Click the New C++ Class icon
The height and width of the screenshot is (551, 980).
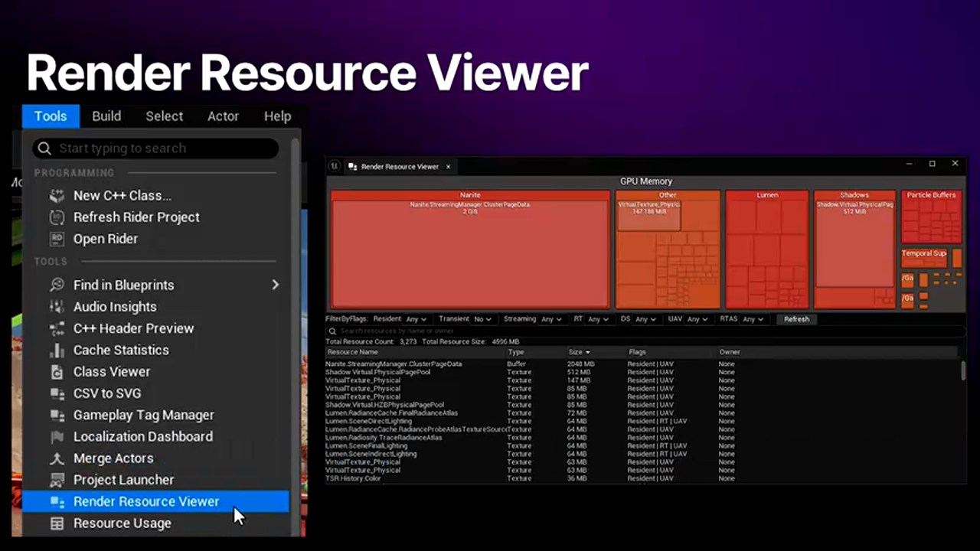[57, 196]
